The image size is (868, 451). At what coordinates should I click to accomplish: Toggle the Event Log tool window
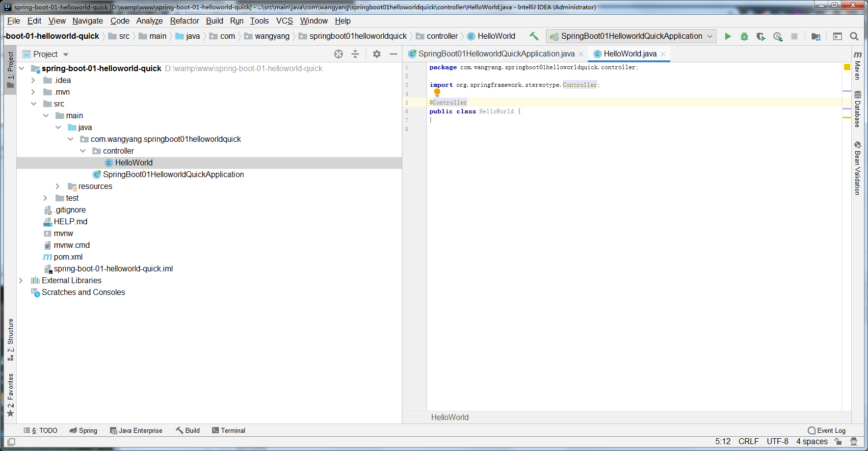pyautogui.click(x=827, y=430)
